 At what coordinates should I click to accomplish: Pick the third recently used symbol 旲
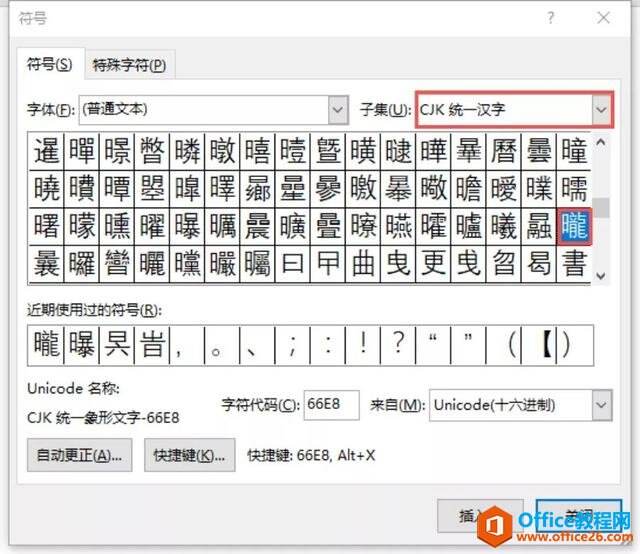point(117,345)
